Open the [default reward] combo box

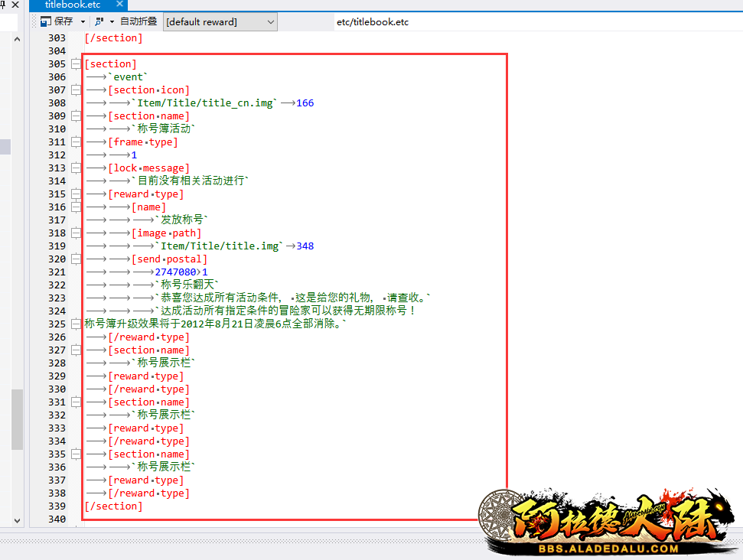pos(220,22)
